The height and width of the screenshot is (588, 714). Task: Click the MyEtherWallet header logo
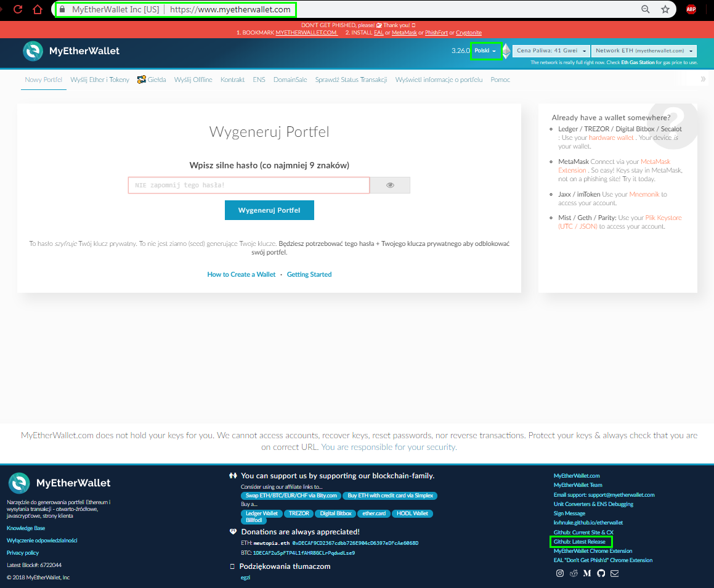pyautogui.click(x=71, y=51)
